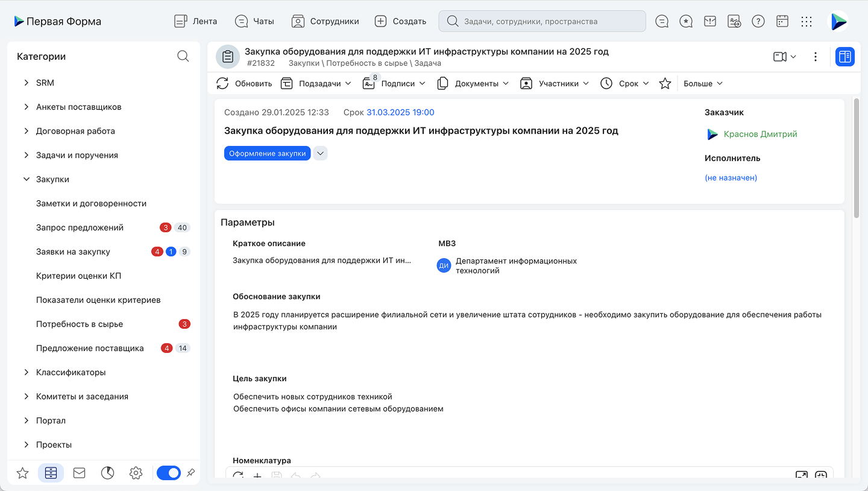This screenshot has height=491, width=868.
Task: Open the Сотрудники section
Action: (x=325, y=21)
